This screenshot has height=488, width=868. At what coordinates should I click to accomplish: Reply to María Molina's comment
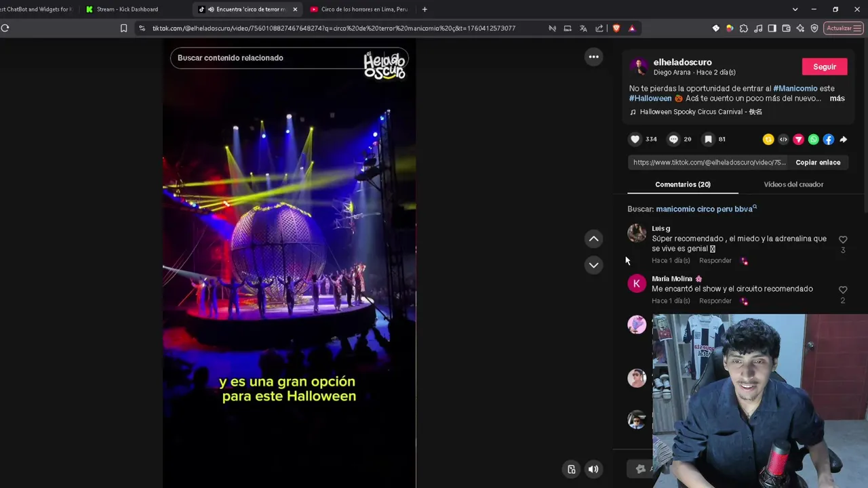[715, 301]
